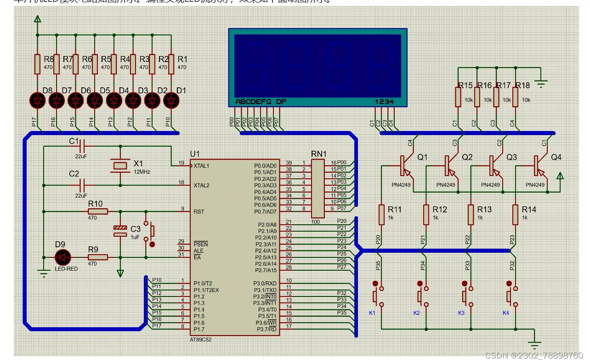Viewport: 590px width, 364px height.
Task: Select LED D1 at the row end
Action: tap(171, 100)
